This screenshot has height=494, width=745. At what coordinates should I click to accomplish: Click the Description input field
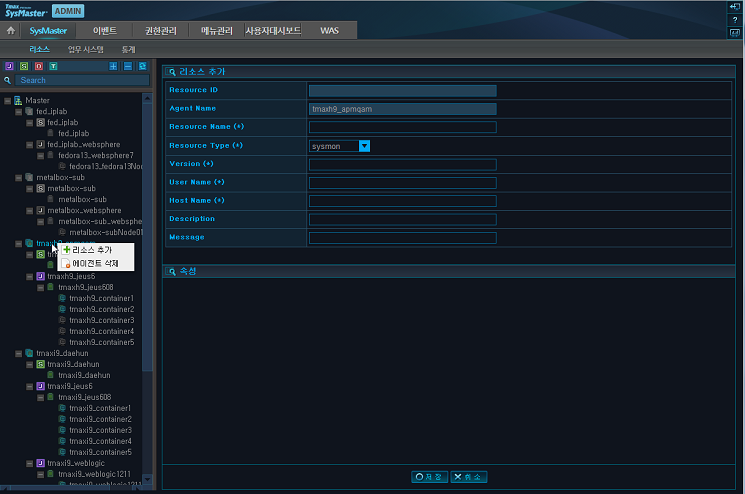click(x=402, y=219)
